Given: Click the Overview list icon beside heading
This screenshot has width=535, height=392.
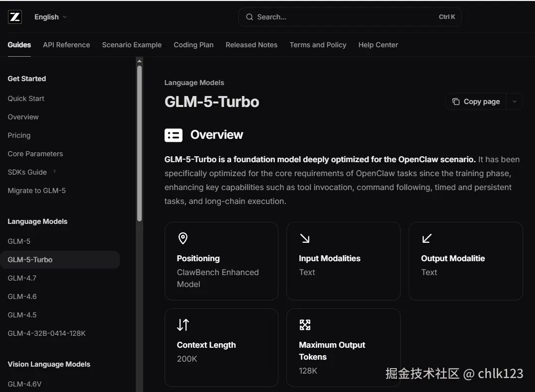Looking at the screenshot, I should point(174,135).
